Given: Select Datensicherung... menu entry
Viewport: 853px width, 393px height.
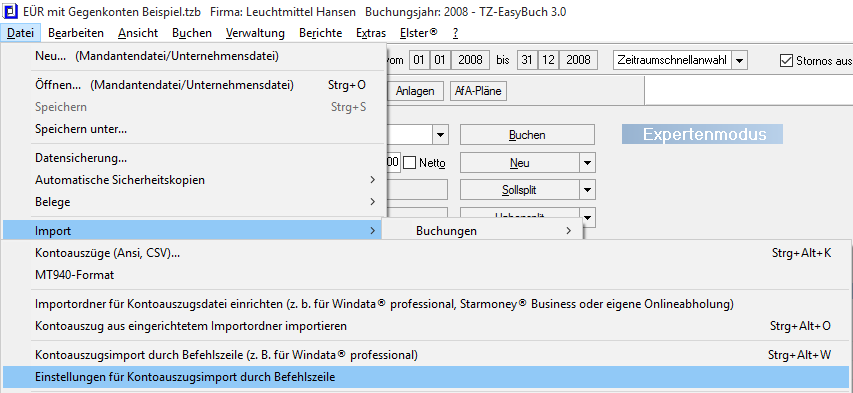Looking at the screenshot, I should click(x=194, y=158).
